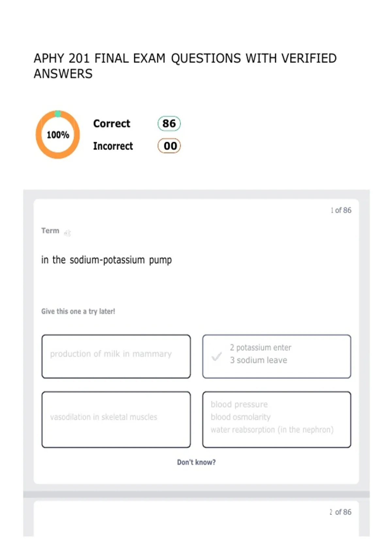Click the 'Correct' score label
The width and height of the screenshot is (392, 556).
[x=112, y=124]
